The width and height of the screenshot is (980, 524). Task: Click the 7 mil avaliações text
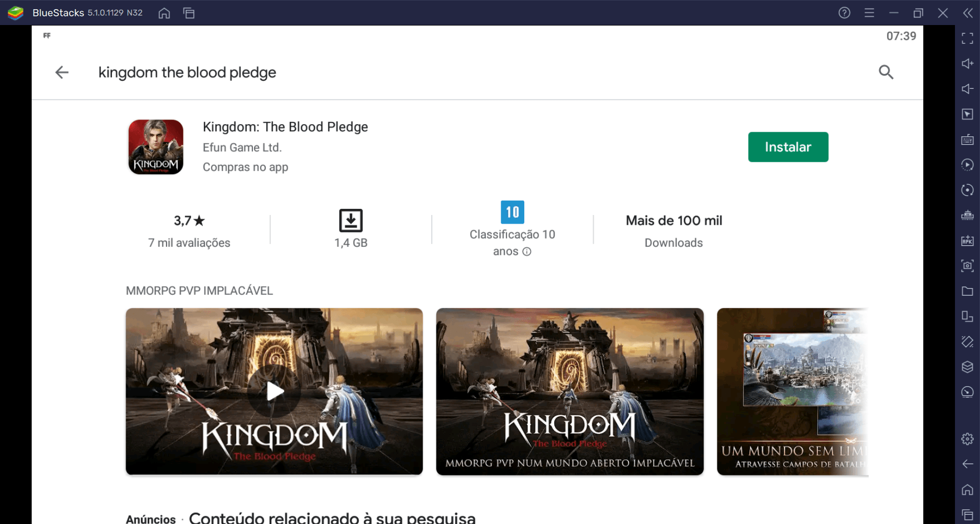click(189, 243)
